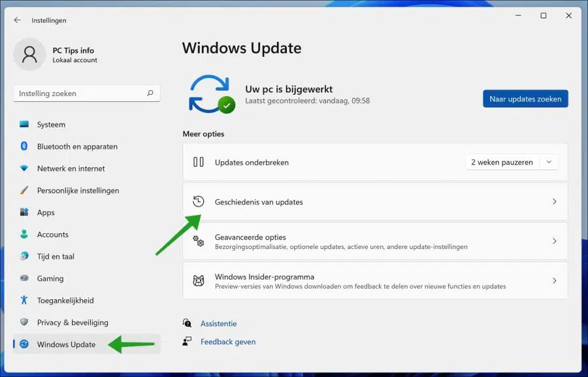
Task: Click the Feedback geven person icon
Action: click(x=187, y=341)
